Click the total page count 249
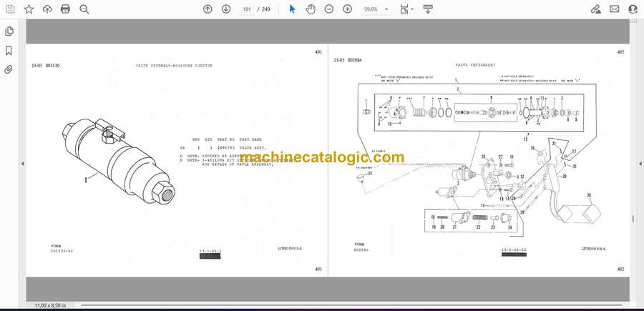Screen dimensions: 644x311 tap(265, 9)
